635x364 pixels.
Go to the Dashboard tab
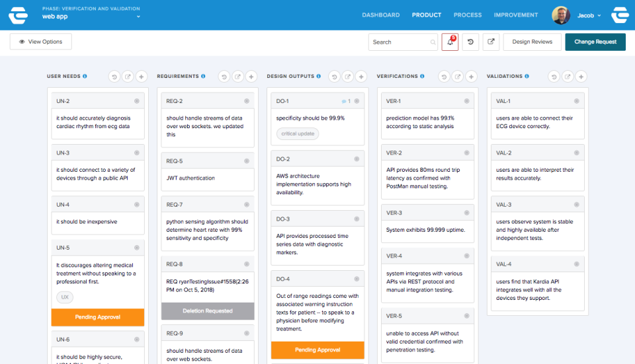[381, 15]
